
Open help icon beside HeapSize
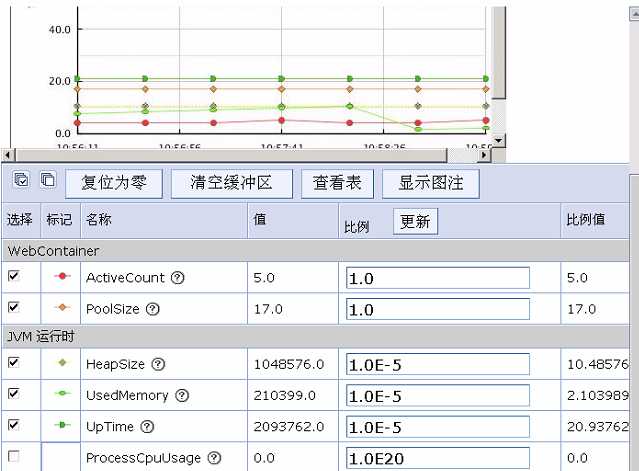tap(158, 364)
